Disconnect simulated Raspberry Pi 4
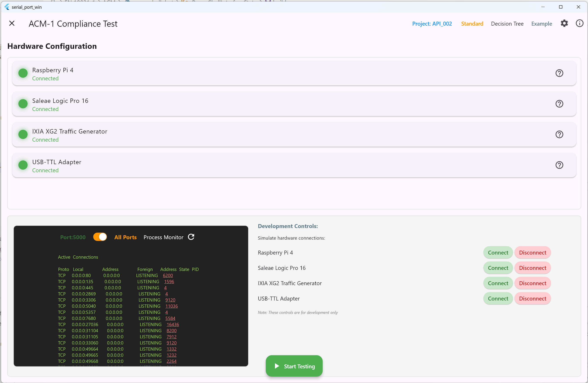This screenshot has height=383, width=588. click(532, 253)
